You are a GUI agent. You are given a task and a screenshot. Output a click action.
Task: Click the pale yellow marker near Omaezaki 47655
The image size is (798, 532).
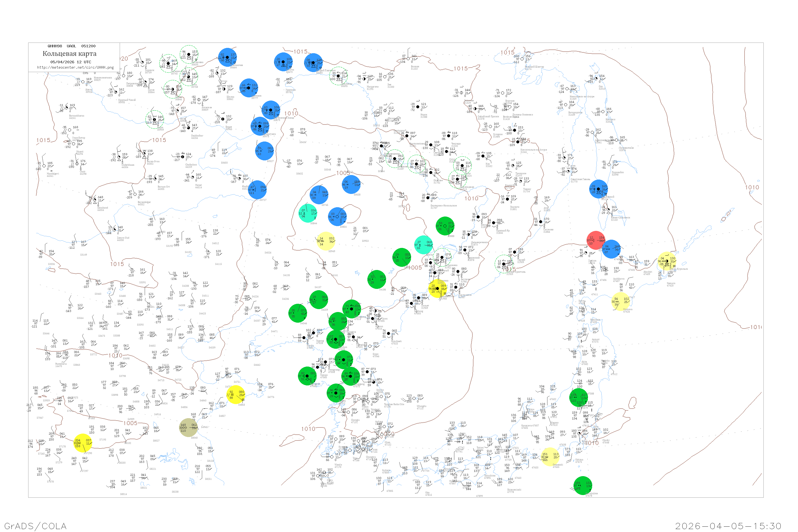point(550,457)
